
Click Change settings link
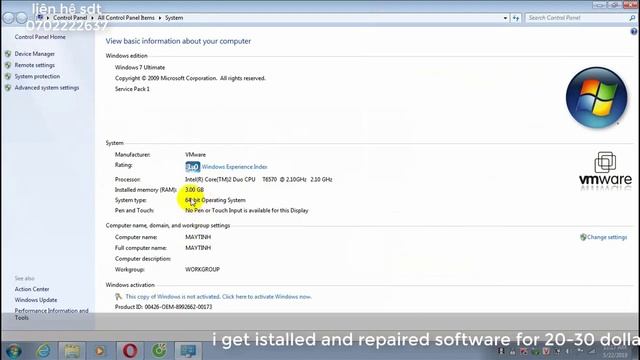click(x=607, y=237)
